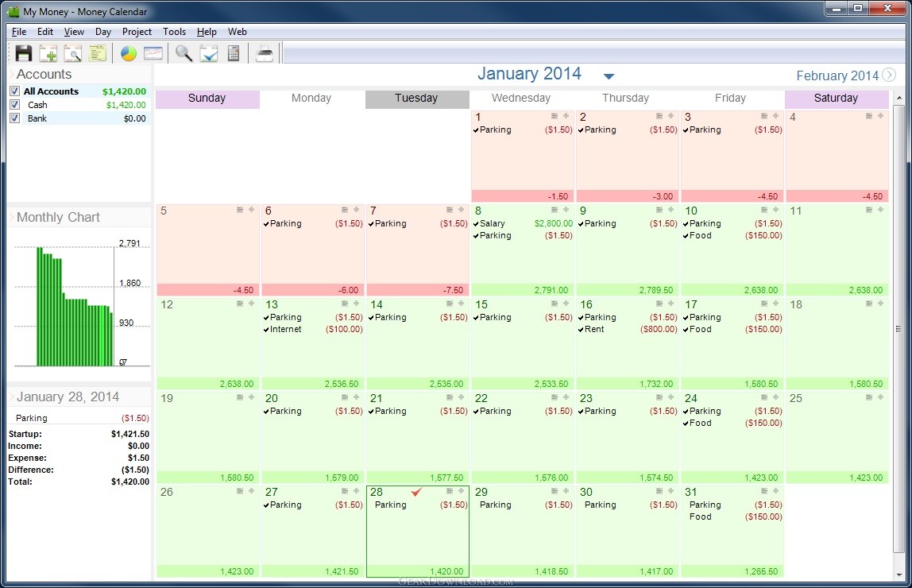The height and width of the screenshot is (588, 912).
Task: Click the add transaction icon with green plus
Action: pos(48,53)
